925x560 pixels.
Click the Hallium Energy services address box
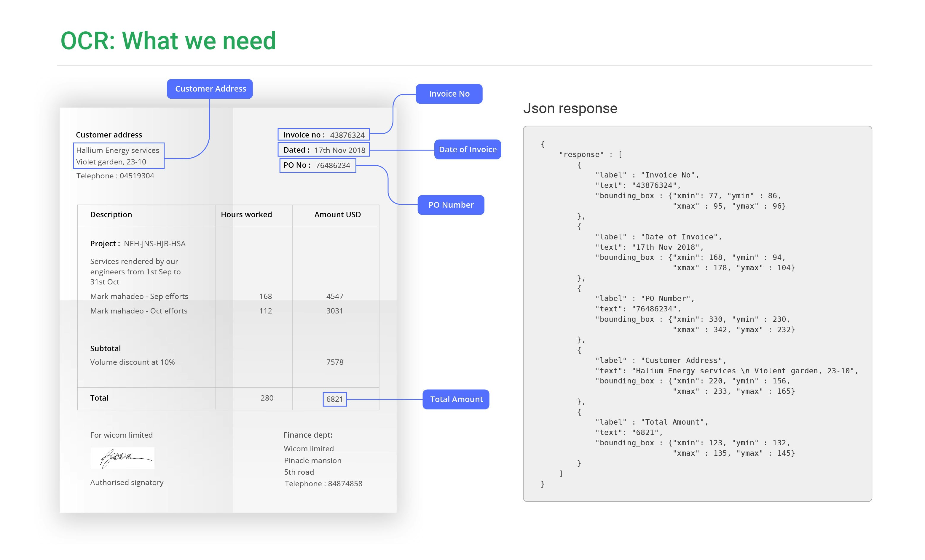click(119, 156)
